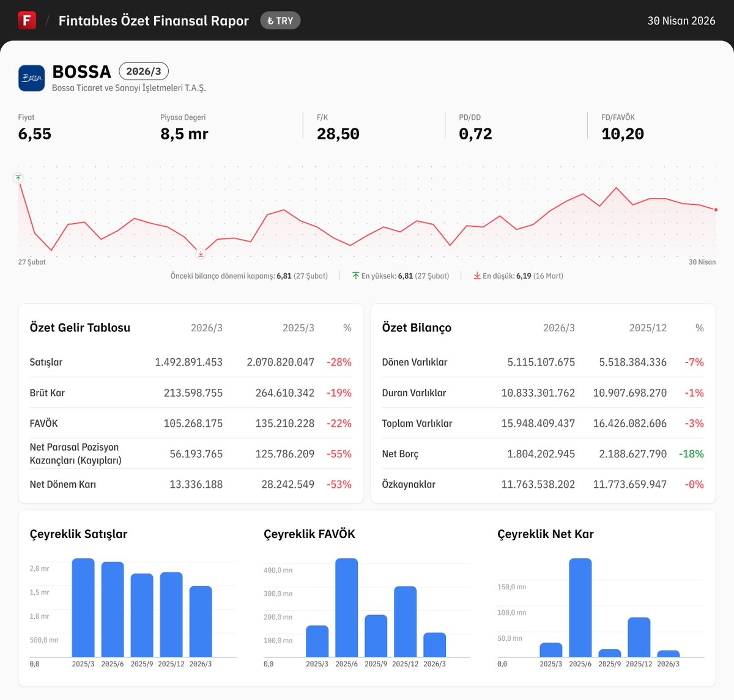Click the Çeyreklik Net Kar chart title

pyautogui.click(x=546, y=534)
